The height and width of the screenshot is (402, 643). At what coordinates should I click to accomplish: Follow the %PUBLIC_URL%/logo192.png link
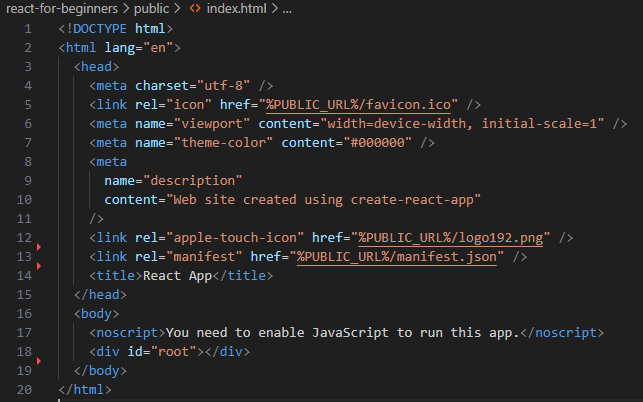450,238
